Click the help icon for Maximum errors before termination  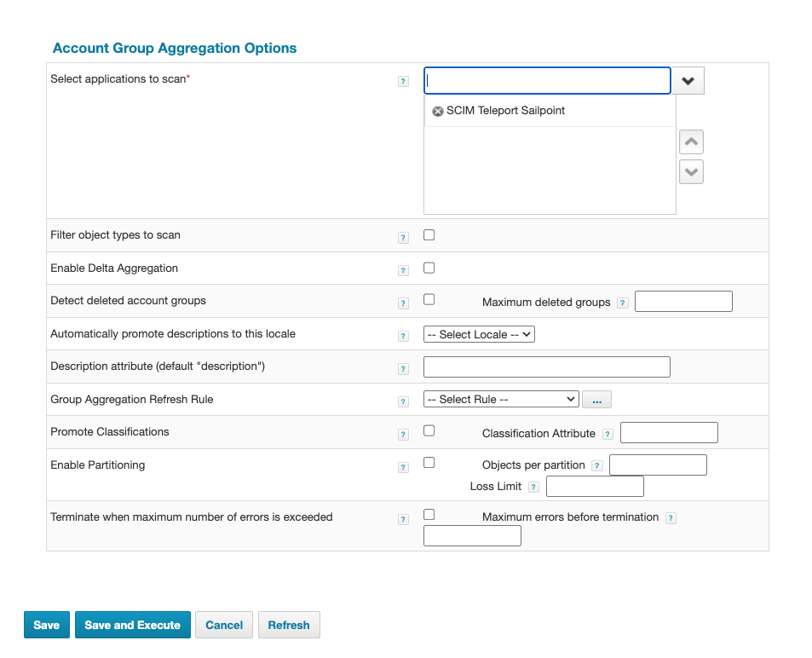click(x=670, y=517)
